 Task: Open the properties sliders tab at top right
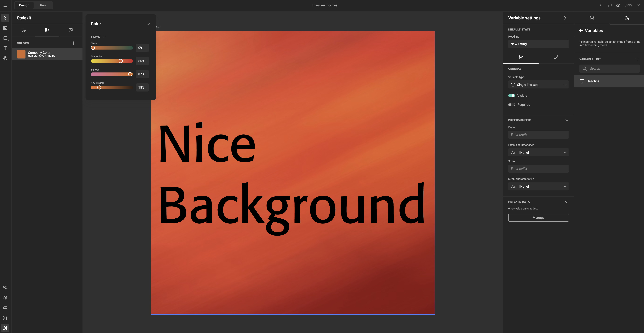592,18
